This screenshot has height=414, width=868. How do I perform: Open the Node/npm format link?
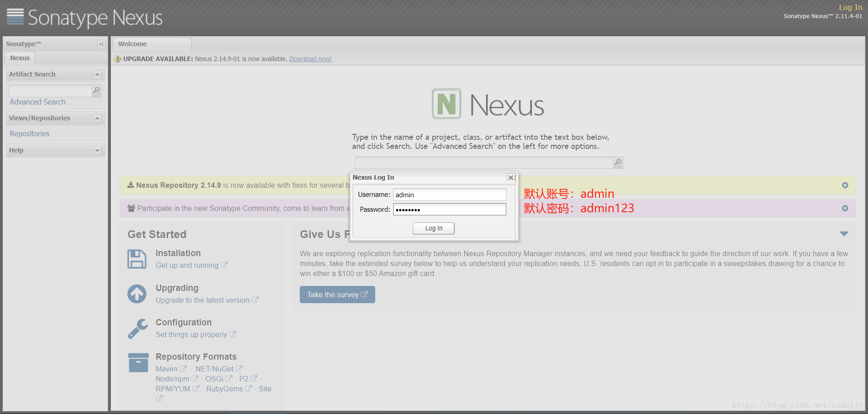tap(177, 379)
